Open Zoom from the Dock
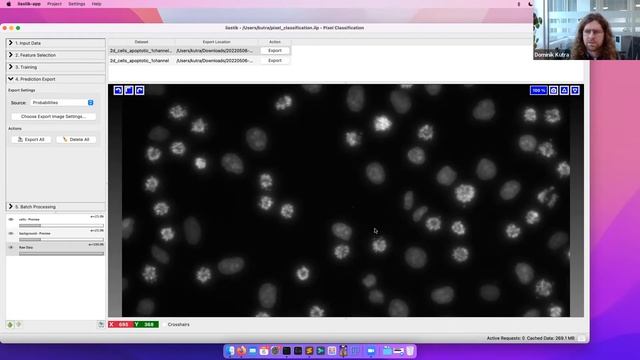The height and width of the screenshot is (360, 640). (371, 351)
